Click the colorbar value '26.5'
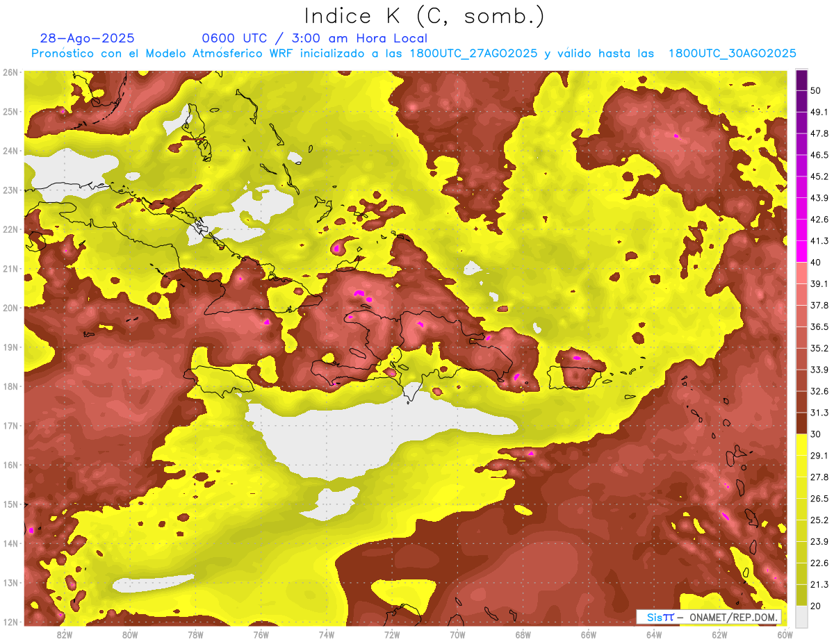This screenshot has width=834, height=644. 819,498
